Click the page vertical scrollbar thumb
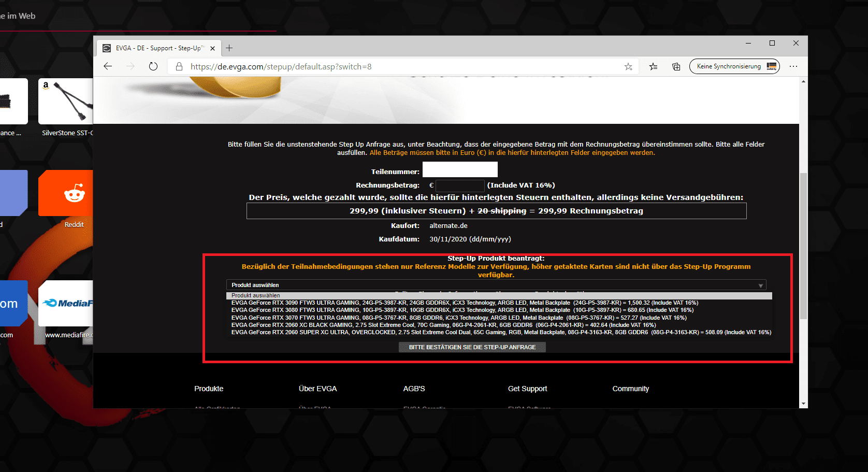868x472 pixels. pos(803,246)
